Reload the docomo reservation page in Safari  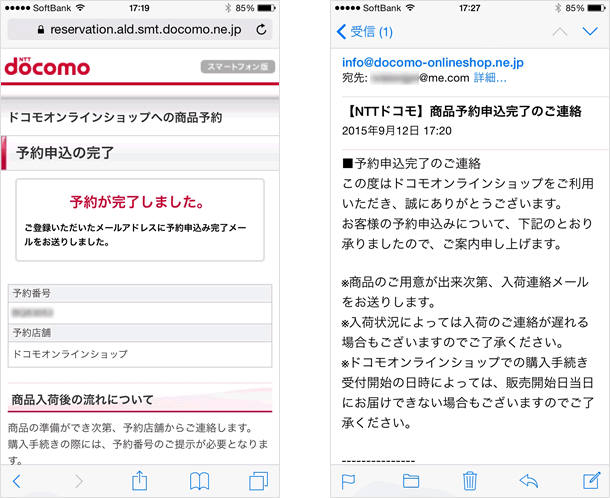click(261, 30)
